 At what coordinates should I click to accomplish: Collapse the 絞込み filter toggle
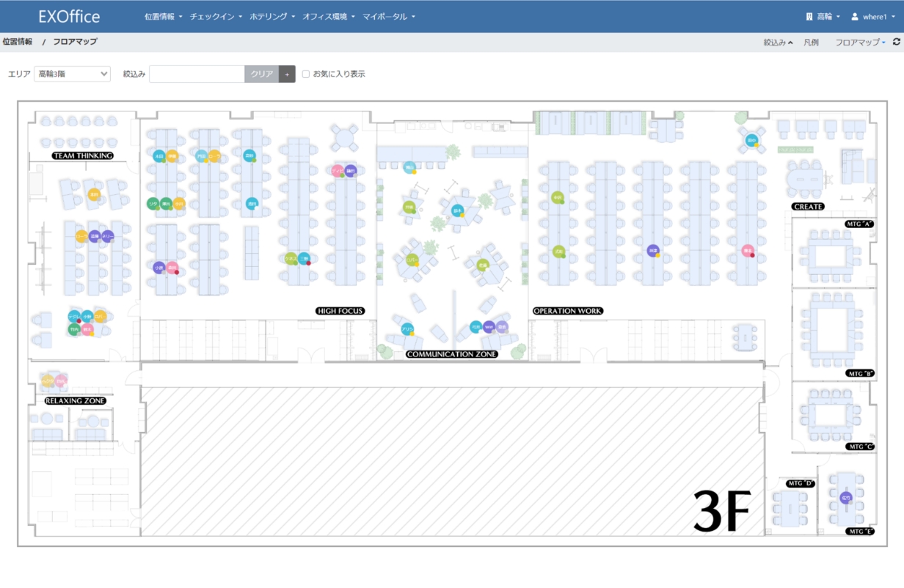tap(778, 43)
